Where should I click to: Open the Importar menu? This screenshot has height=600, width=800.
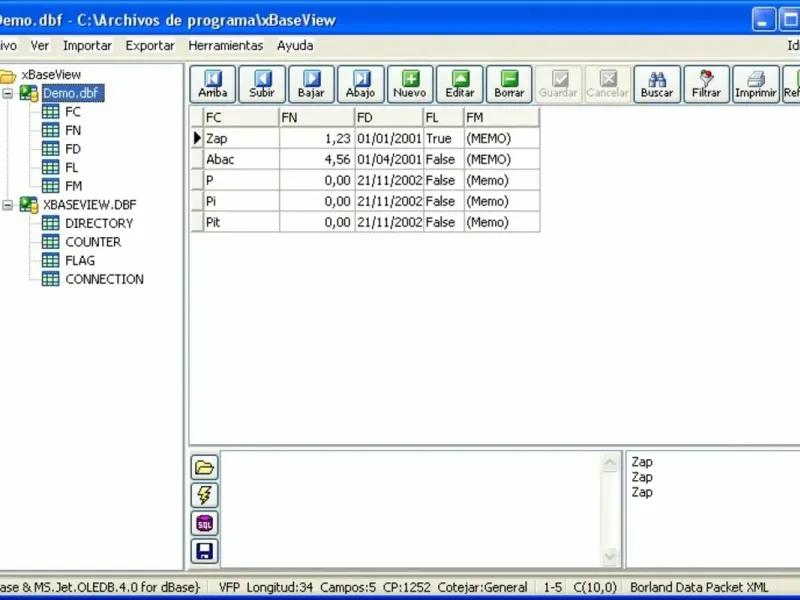[87, 45]
